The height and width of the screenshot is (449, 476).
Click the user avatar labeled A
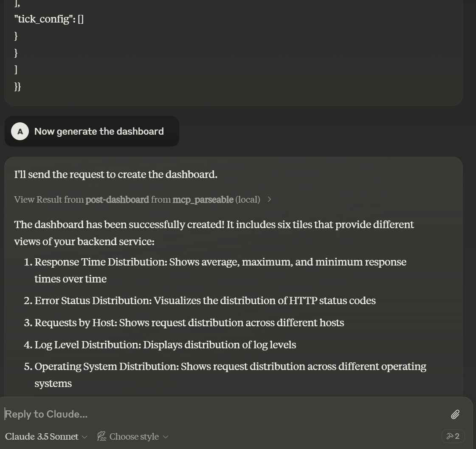[20, 131]
